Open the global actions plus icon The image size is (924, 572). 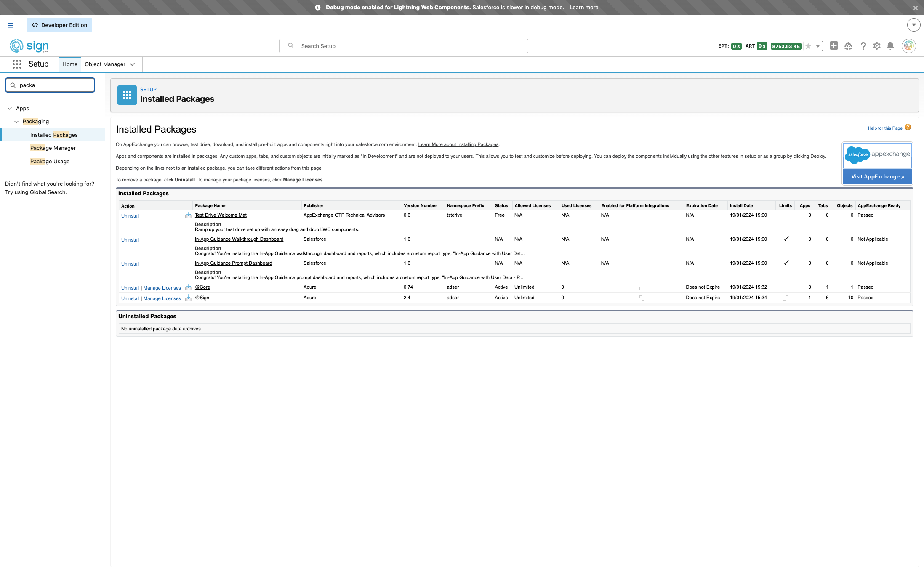(x=833, y=45)
